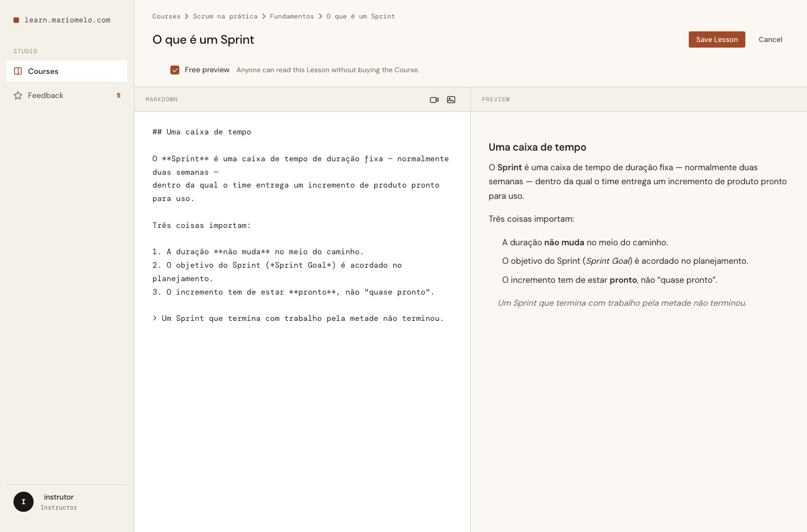Screen dimensions: 807x532
Task: Click the insert video icon in Markdown toolbar
Action: 434,100
